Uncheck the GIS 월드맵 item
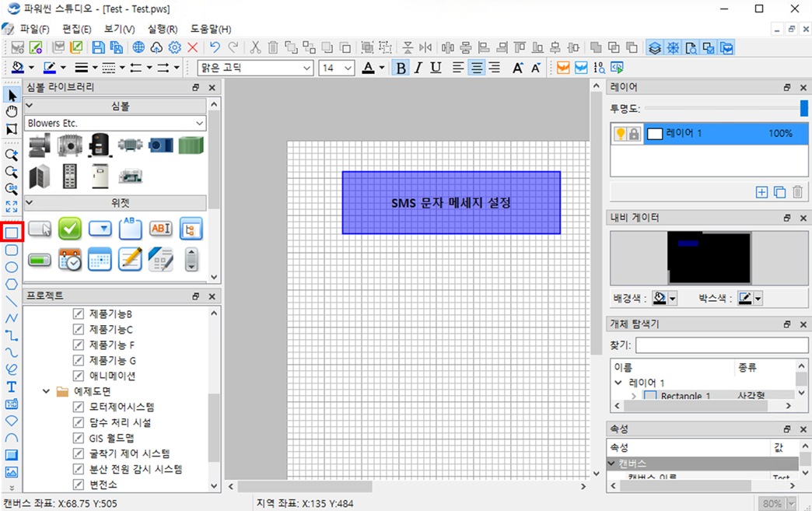This screenshot has height=511, width=812. (x=78, y=438)
